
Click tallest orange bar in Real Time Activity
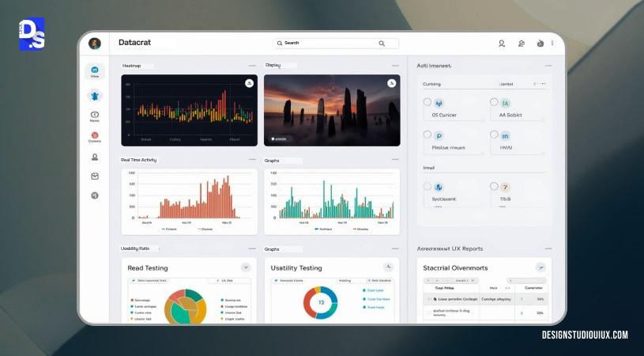(227, 197)
